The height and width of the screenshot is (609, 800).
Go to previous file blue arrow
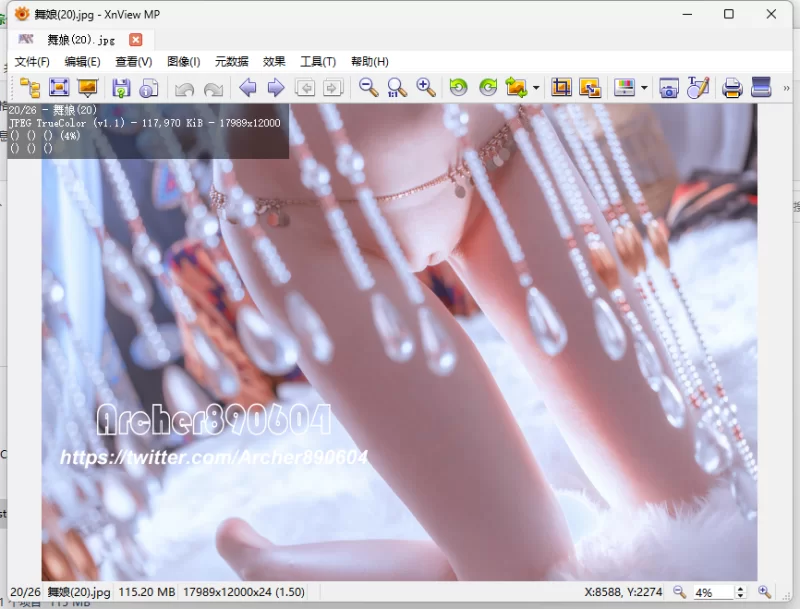247,88
